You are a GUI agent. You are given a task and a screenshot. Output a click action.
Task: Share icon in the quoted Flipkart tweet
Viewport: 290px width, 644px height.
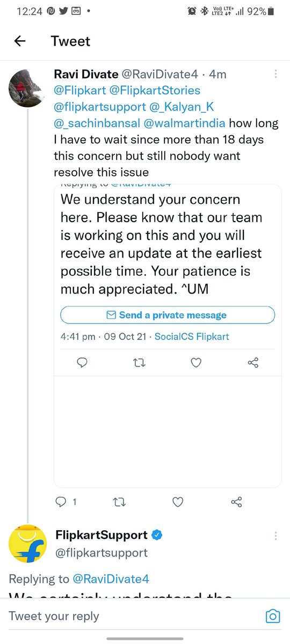[x=253, y=363]
